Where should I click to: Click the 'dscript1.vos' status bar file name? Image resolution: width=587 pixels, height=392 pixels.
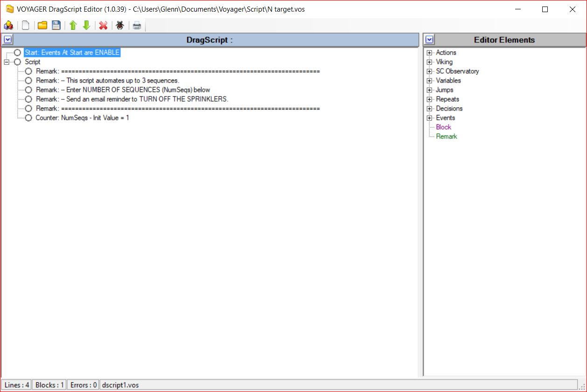[x=120, y=385]
